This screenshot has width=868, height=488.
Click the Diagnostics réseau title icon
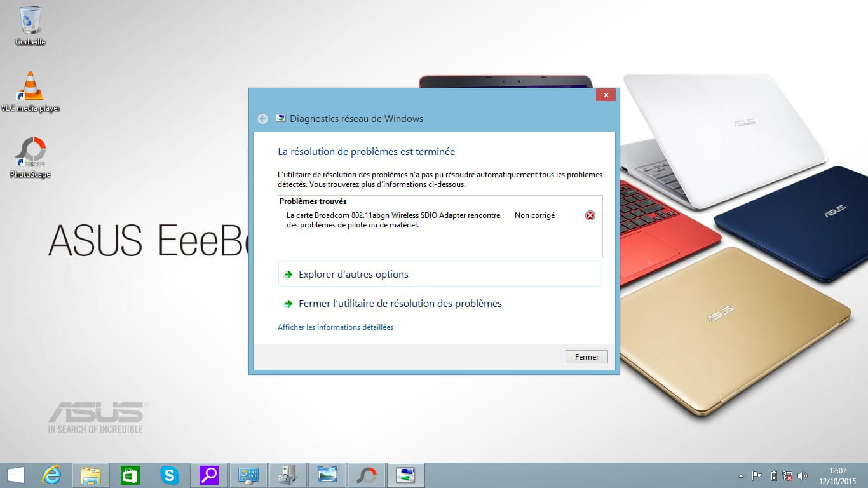point(281,118)
